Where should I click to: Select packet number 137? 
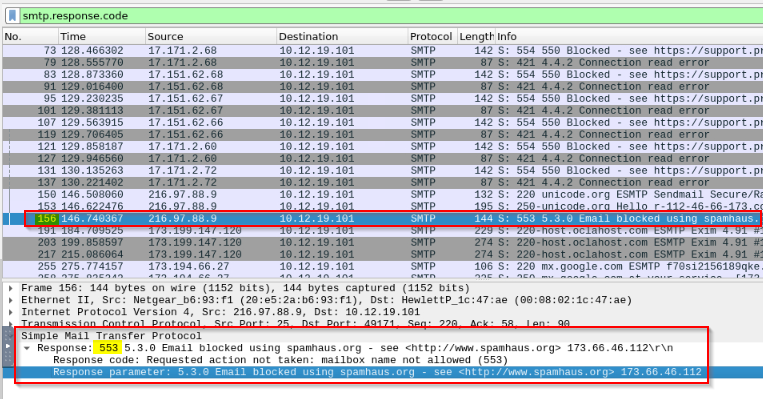[382, 182]
